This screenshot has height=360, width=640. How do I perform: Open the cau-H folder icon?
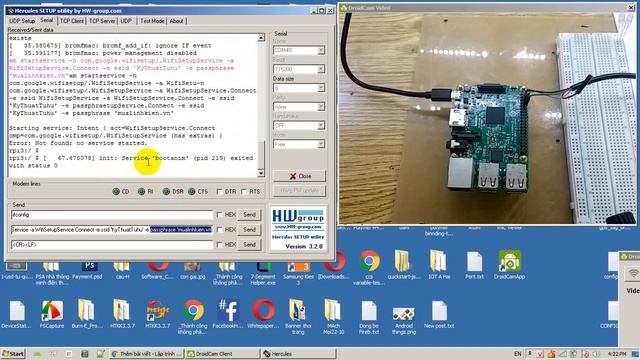click(x=122, y=271)
